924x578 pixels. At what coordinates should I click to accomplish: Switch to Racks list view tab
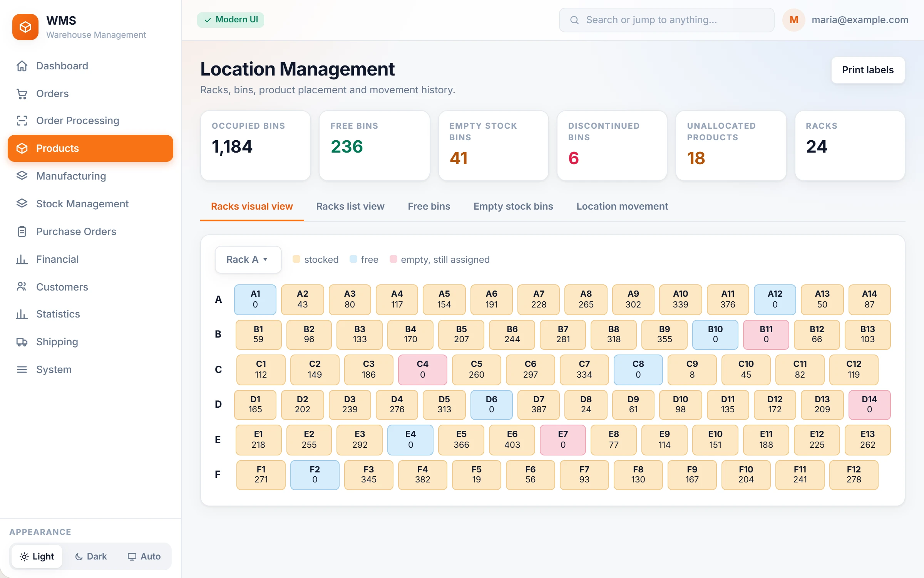[350, 207]
